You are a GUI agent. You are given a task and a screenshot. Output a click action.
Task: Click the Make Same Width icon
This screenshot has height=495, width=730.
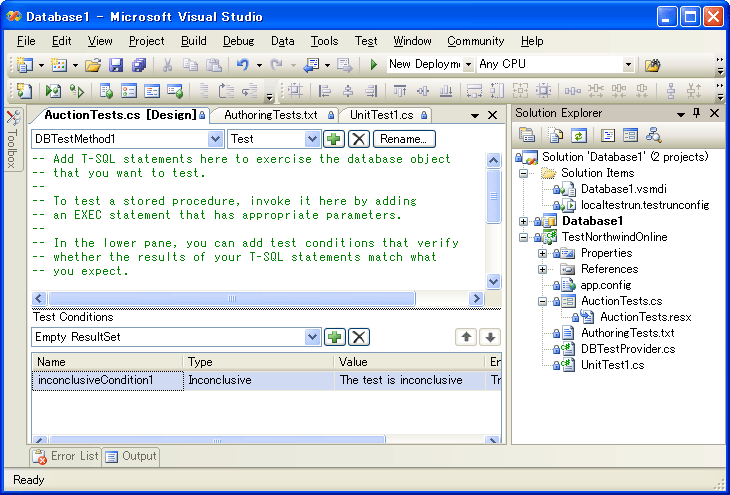(474, 90)
